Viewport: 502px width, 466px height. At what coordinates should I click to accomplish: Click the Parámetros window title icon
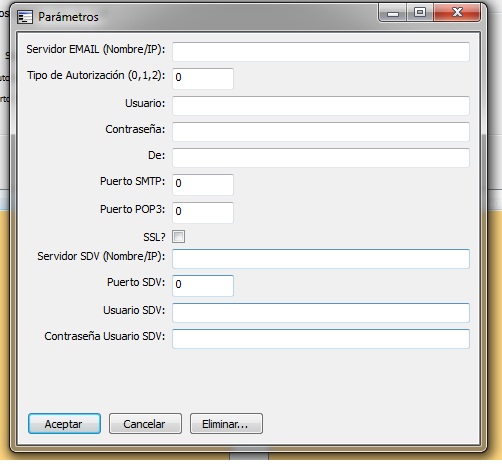click(x=25, y=17)
